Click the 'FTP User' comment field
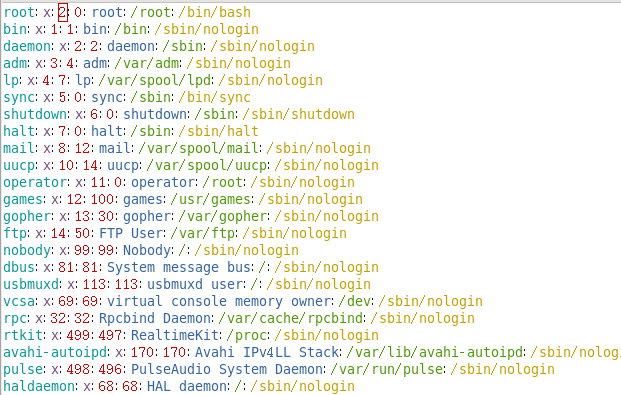The width and height of the screenshot is (621, 395). (131, 233)
